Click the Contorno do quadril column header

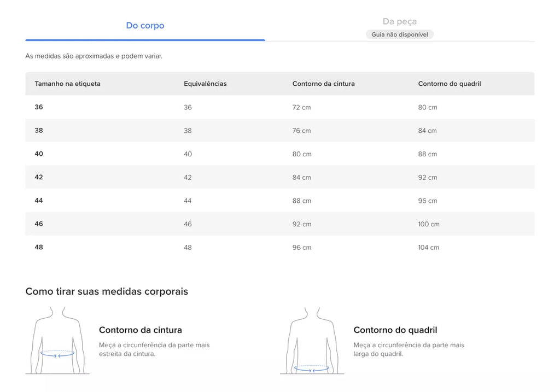[450, 84]
